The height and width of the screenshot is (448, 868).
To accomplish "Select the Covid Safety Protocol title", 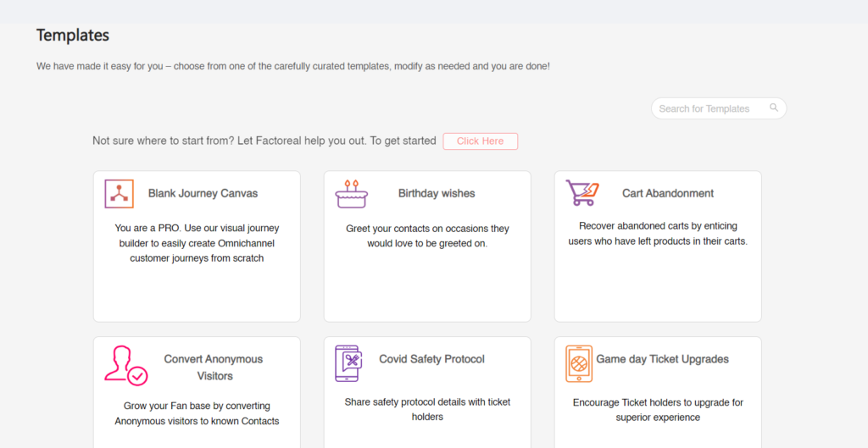I will pyautogui.click(x=431, y=359).
